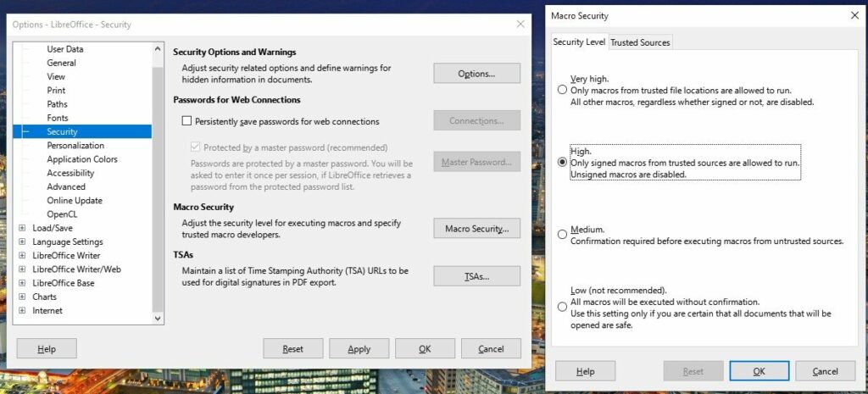Click the options tree scrollbar down arrow
The image size is (868, 394).
point(158,319)
